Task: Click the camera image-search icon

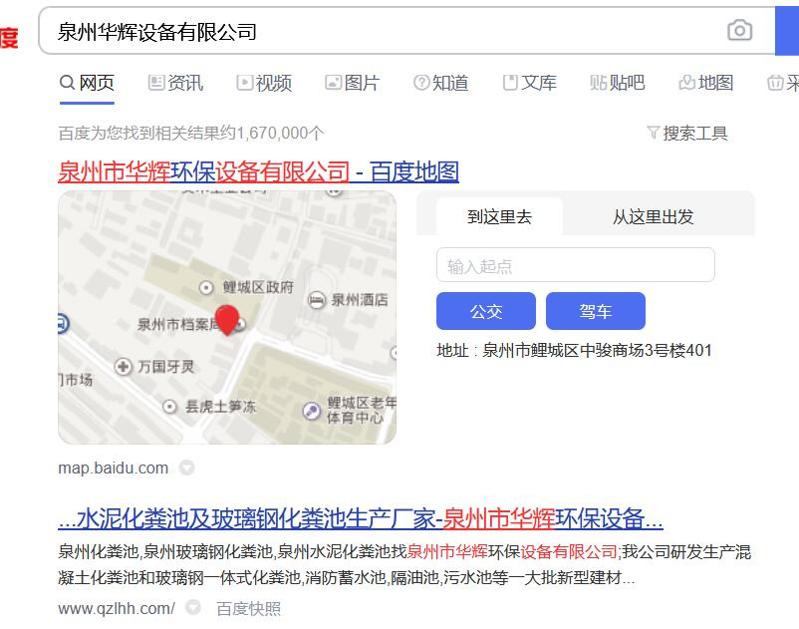Action: [x=739, y=30]
